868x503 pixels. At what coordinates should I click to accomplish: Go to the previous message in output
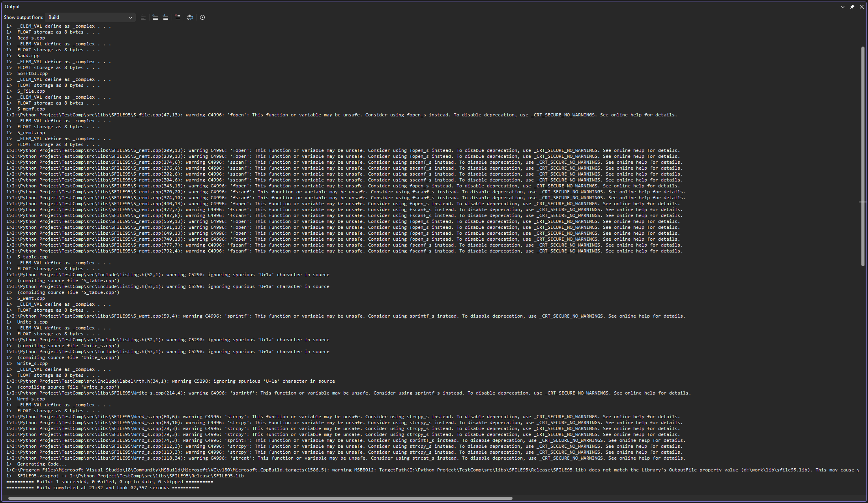[155, 17]
